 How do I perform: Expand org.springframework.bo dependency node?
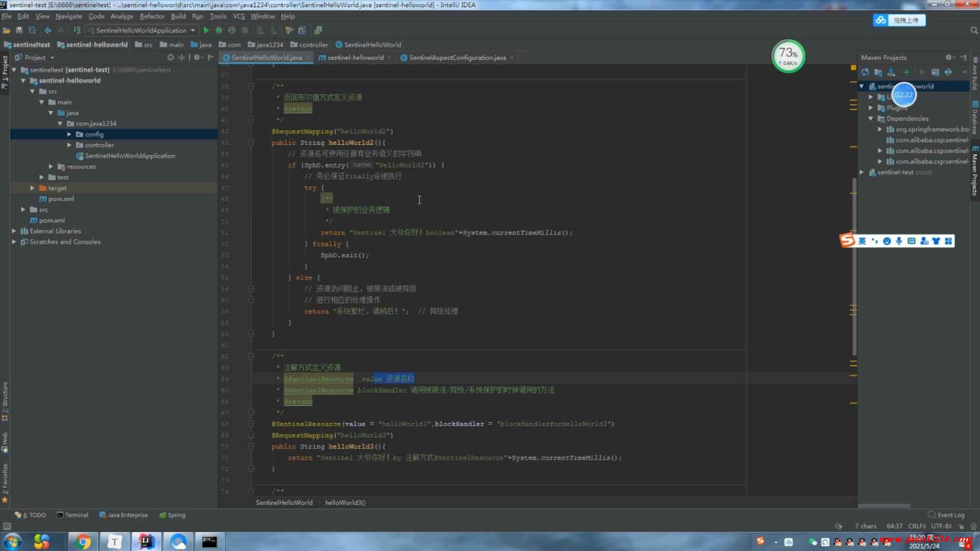click(880, 129)
